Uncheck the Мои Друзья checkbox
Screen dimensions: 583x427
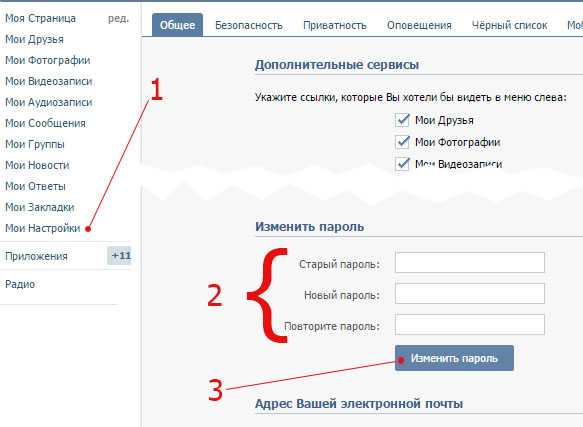tap(402, 121)
